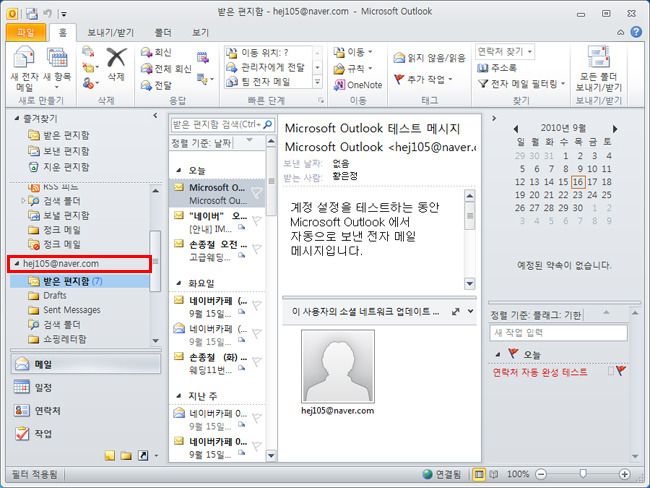The width and height of the screenshot is (650, 488).
Task: Switch to the 폴더 tab
Action: pos(163,32)
